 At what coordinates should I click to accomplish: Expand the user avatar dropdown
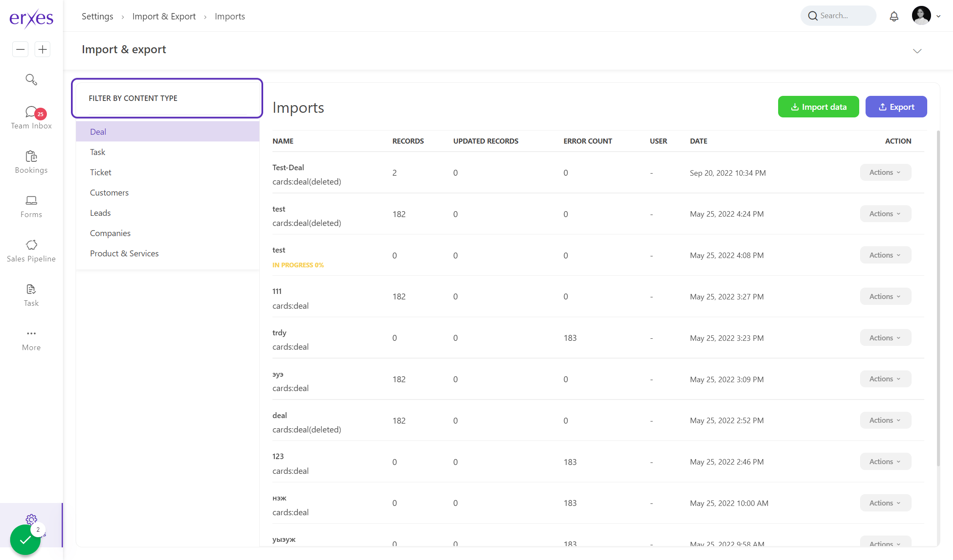point(938,16)
